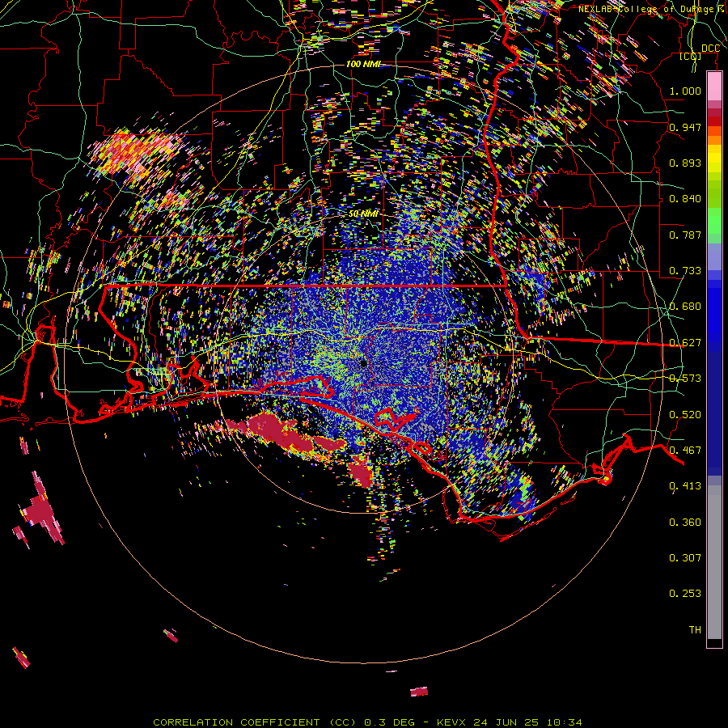728x728 pixels.
Task: Click the TH threshold label on scale
Action: click(x=695, y=630)
